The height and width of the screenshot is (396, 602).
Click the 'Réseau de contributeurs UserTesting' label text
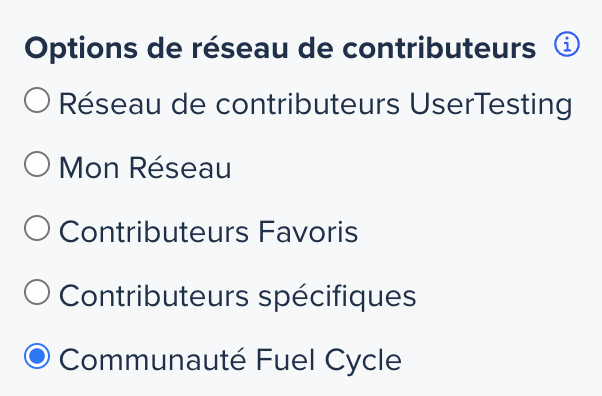(x=316, y=104)
